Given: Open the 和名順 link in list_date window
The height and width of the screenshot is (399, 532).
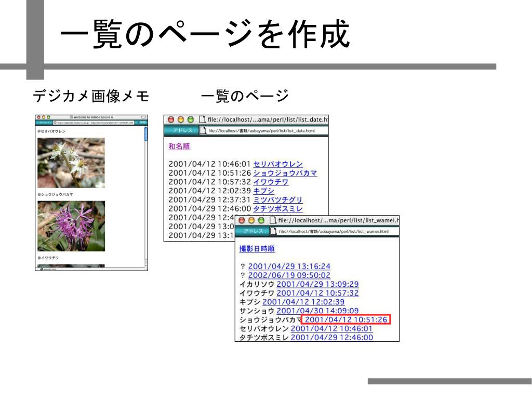Looking at the screenshot, I should [179, 146].
